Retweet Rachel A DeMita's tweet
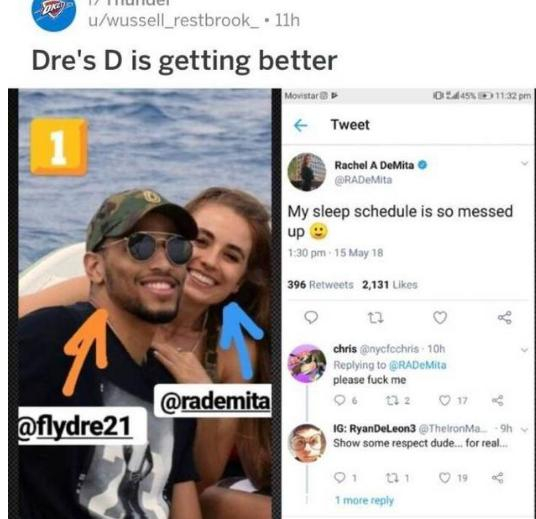This screenshot has width=536, height=519. coord(376,318)
